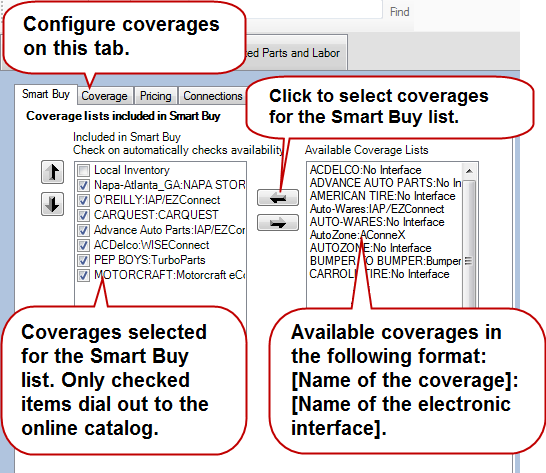Click the search input field beside Find
546x473 pixels.
pos(313,9)
